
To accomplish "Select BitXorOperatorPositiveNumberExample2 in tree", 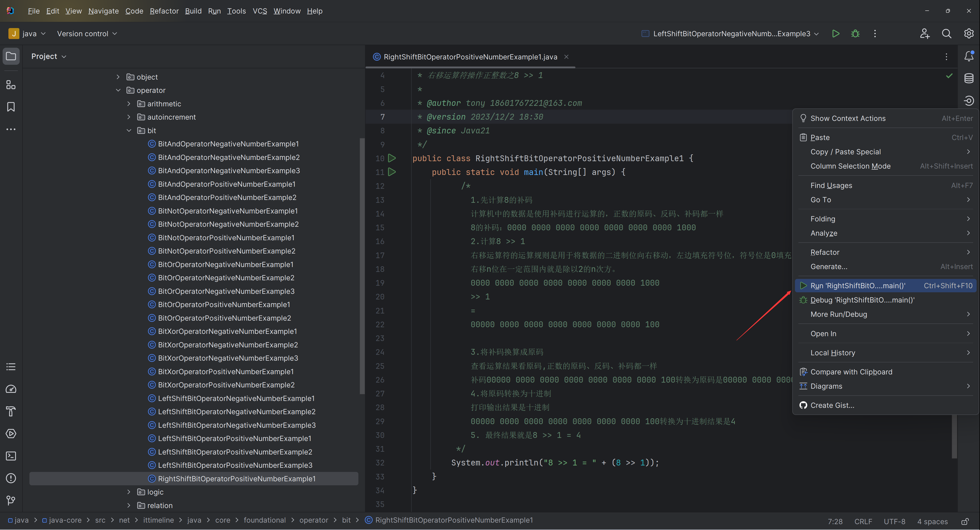I will coord(226,385).
